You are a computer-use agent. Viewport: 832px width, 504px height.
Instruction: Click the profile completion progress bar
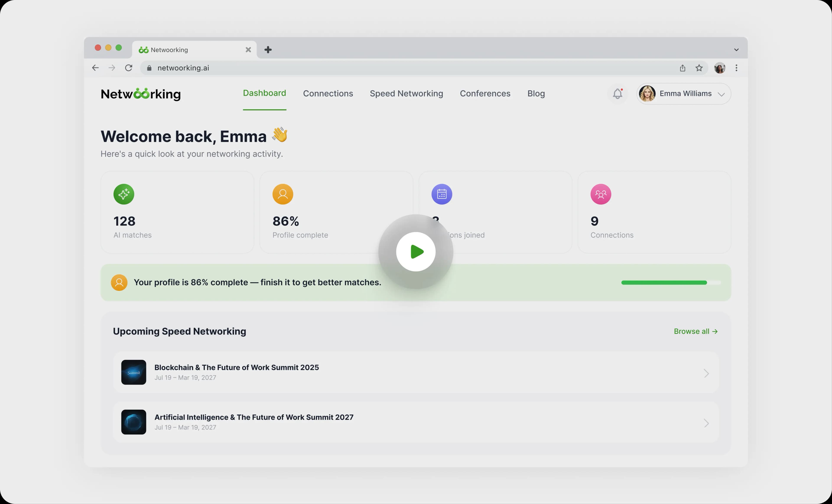pos(671,283)
